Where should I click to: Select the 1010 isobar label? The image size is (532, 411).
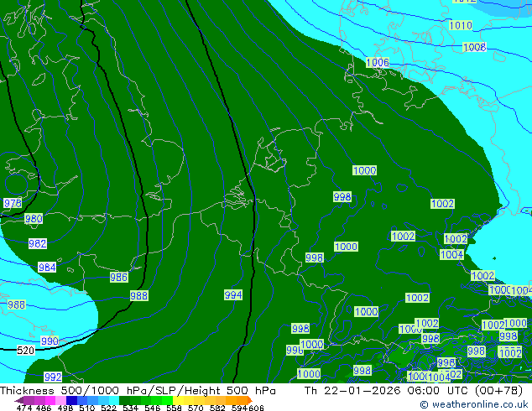(x=461, y=25)
